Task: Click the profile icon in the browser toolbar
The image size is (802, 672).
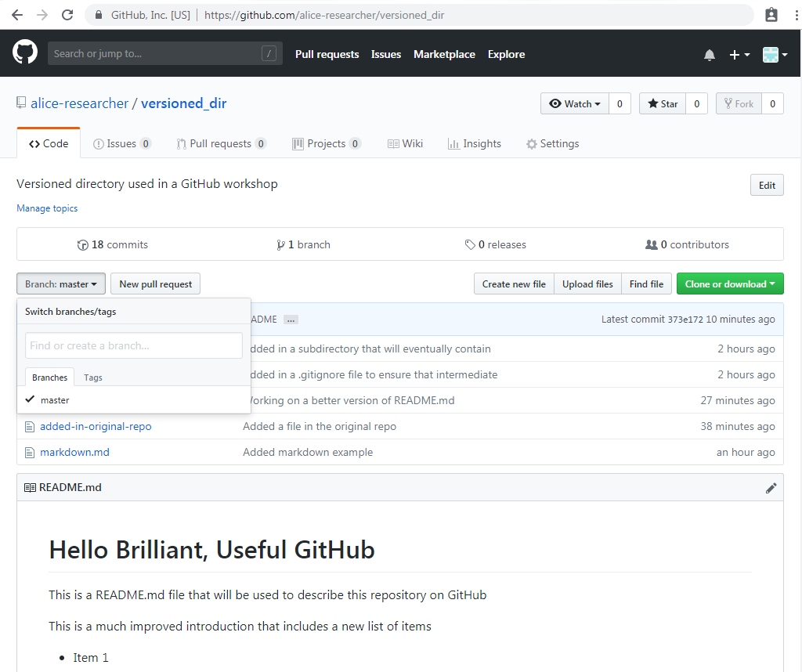Action: point(771,14)
